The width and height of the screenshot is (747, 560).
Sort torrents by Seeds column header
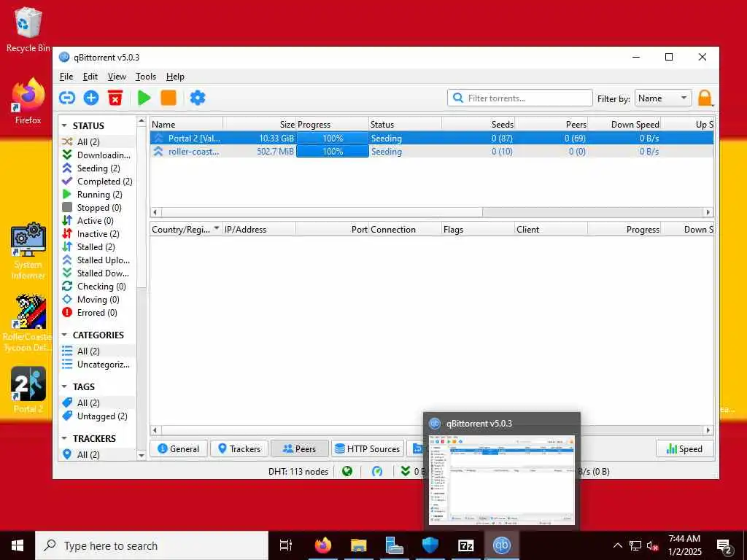[479, 124]
